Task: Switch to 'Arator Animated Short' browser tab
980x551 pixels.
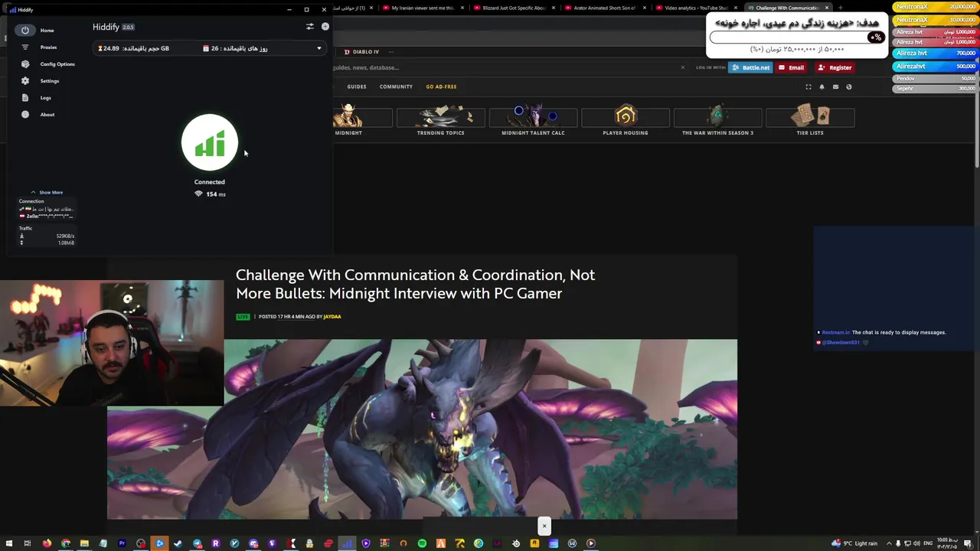Action: click(x=605, y=8)
